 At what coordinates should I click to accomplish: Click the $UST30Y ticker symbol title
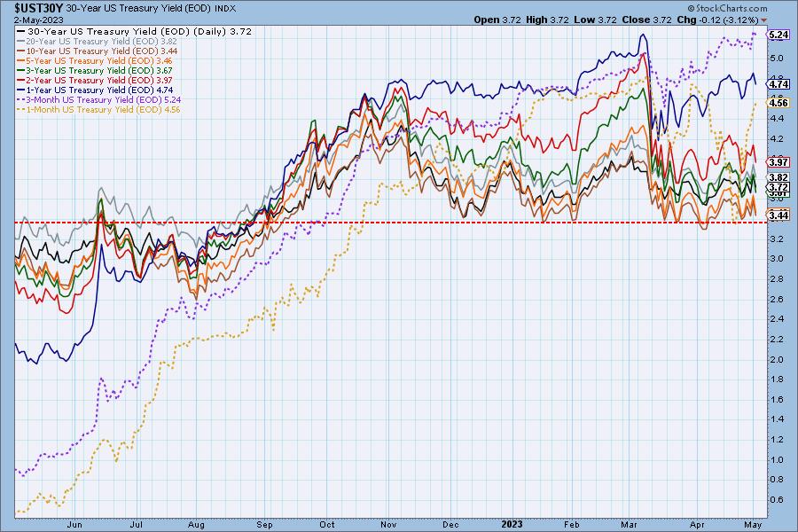coord(39,9)
